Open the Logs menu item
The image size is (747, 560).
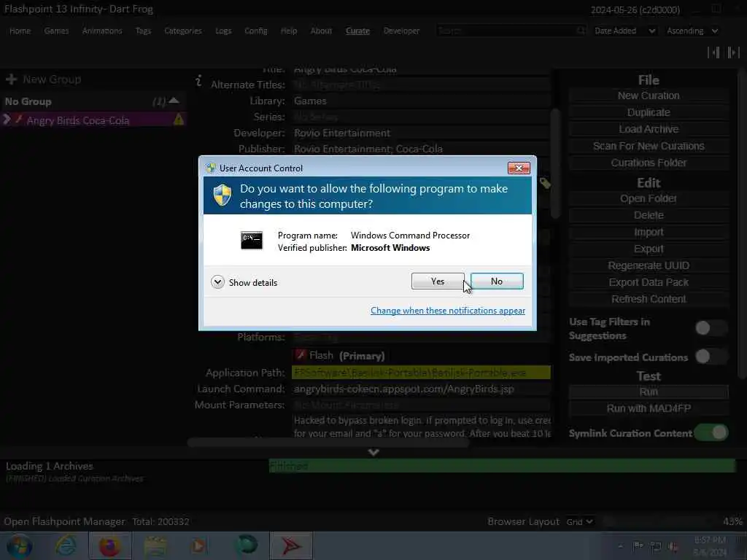coord(223,31)
